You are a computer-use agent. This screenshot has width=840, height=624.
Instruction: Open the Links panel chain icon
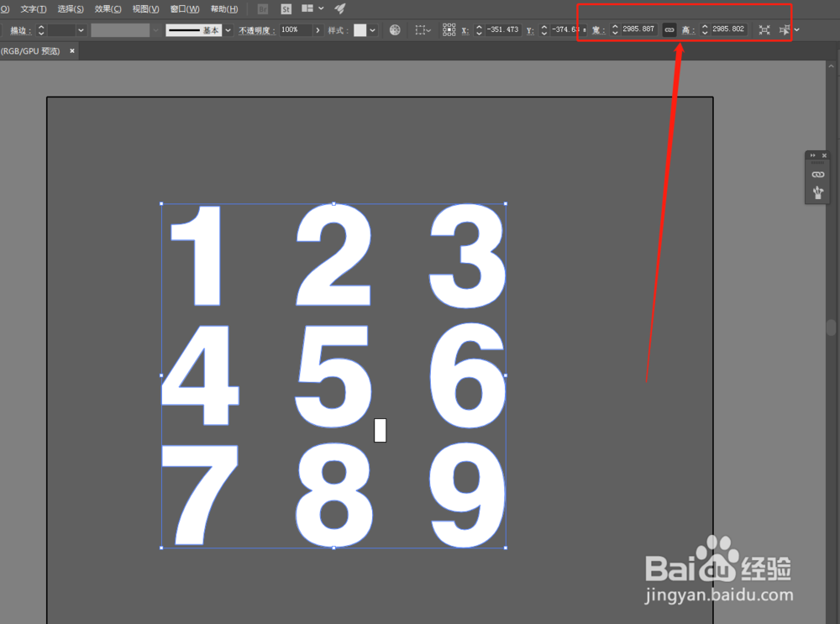[x=818, y=175]
